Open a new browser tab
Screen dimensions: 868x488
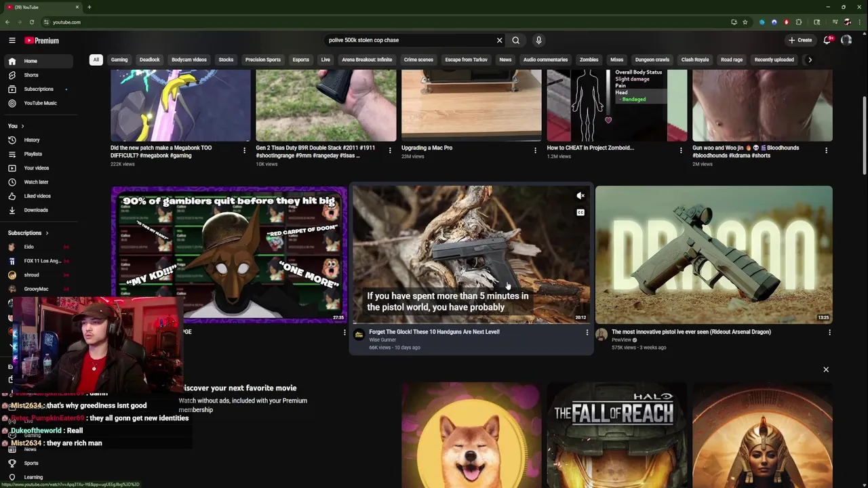click(x=90, y=7)
